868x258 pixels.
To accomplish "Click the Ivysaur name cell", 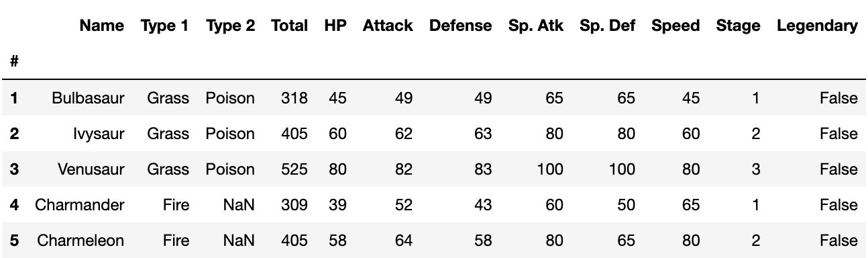I will point(99,134).
